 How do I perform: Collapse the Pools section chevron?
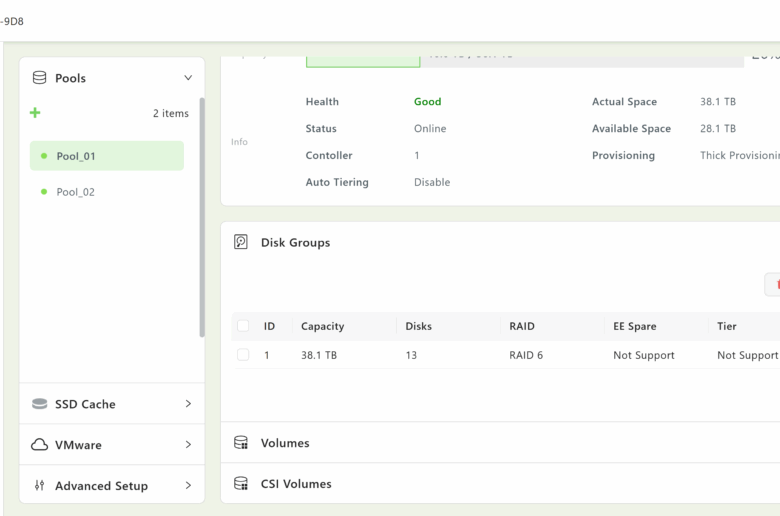[x=188, y=78]
